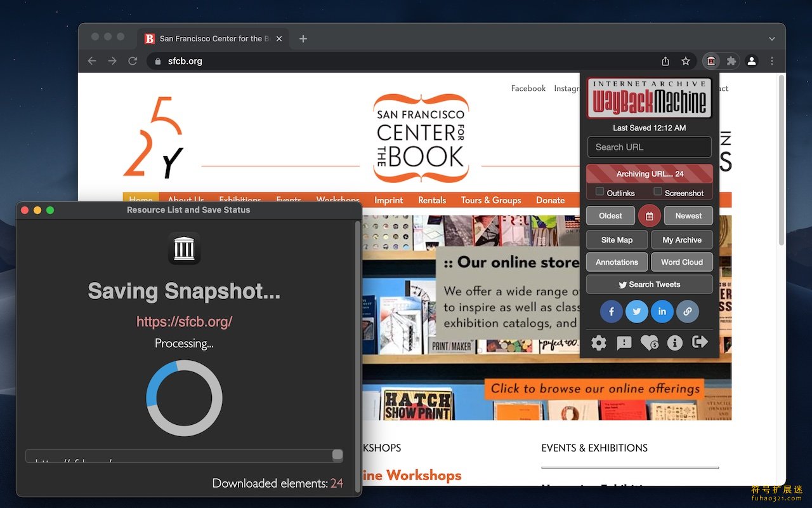Share the archive link on Facebook

(x=612, y=311)
